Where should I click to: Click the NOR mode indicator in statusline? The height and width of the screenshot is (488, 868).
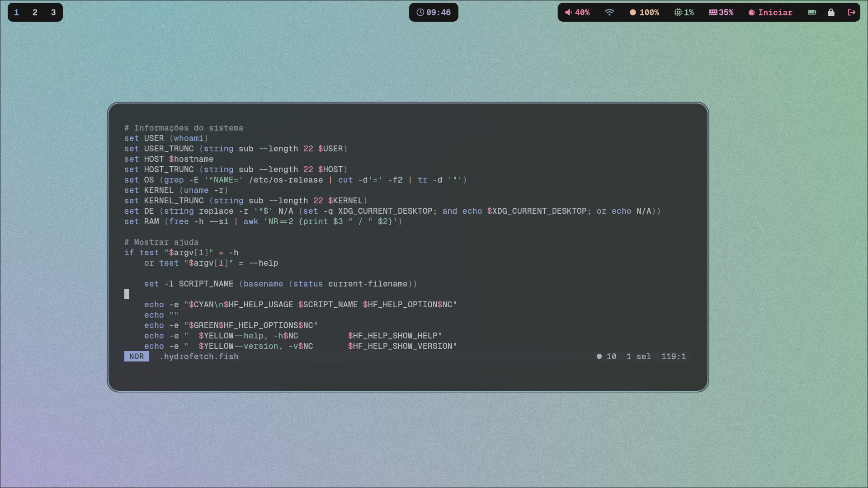[137, 357]
